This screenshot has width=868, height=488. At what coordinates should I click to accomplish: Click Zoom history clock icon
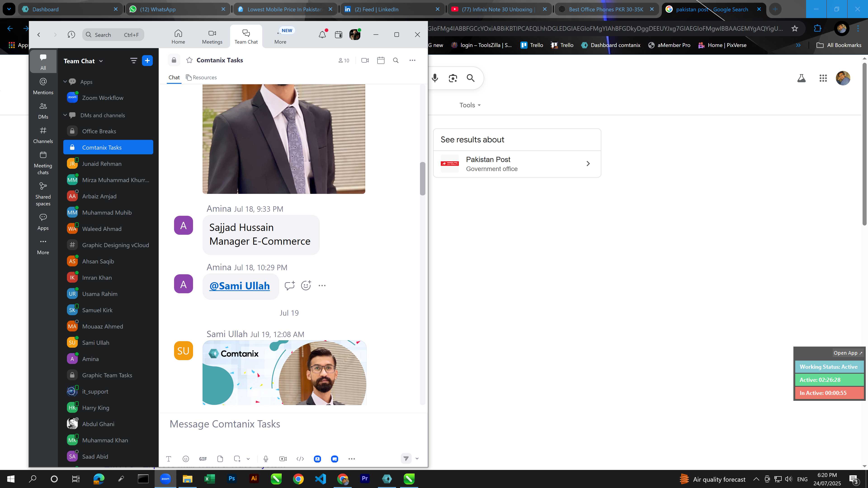[x=71, y=34]
